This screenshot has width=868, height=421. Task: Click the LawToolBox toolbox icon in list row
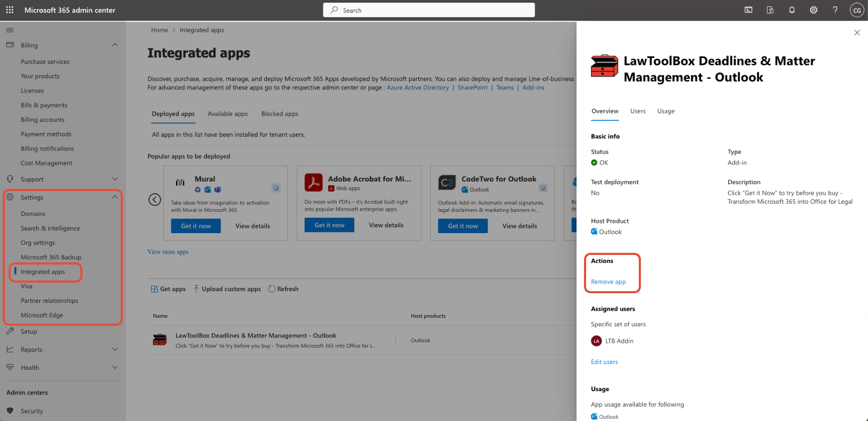pyautogui.click(x=160, y=340)
